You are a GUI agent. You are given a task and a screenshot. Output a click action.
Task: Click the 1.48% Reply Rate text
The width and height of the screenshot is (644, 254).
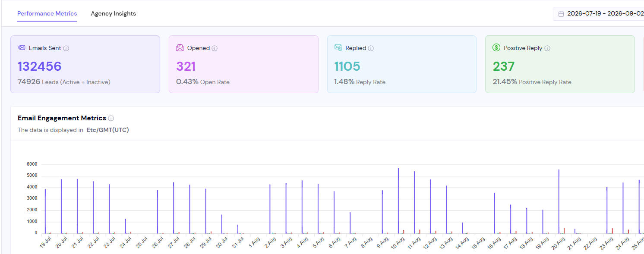[x=360, y=82]
